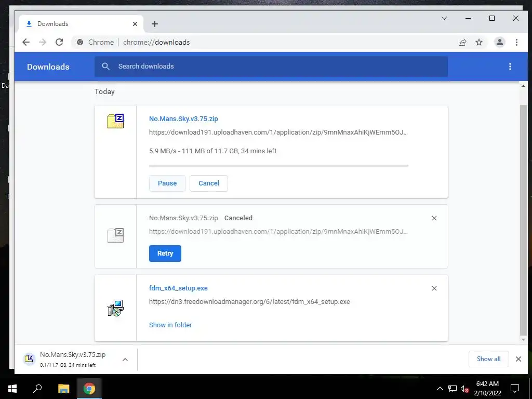This screenshot has height=399, width=532.
Task: Open the taskbar clock and date
Action: point(487,389)
